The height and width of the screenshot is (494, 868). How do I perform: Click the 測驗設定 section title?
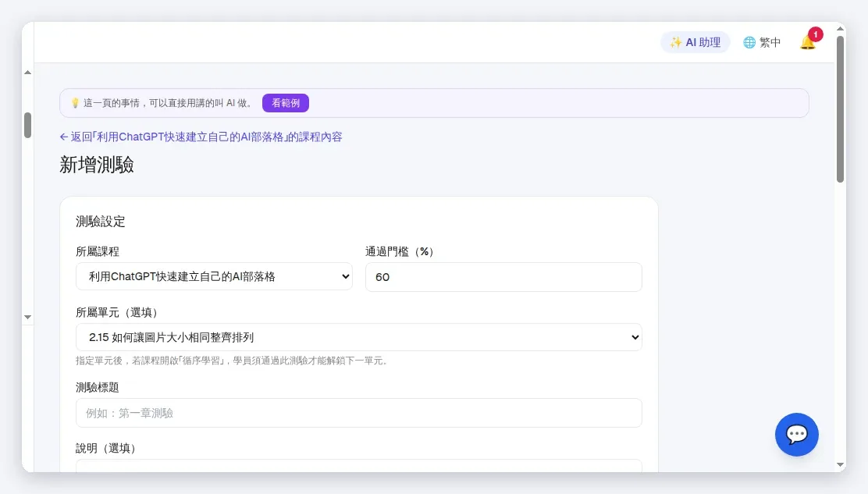pyautogui.click(x=101, y=222)
